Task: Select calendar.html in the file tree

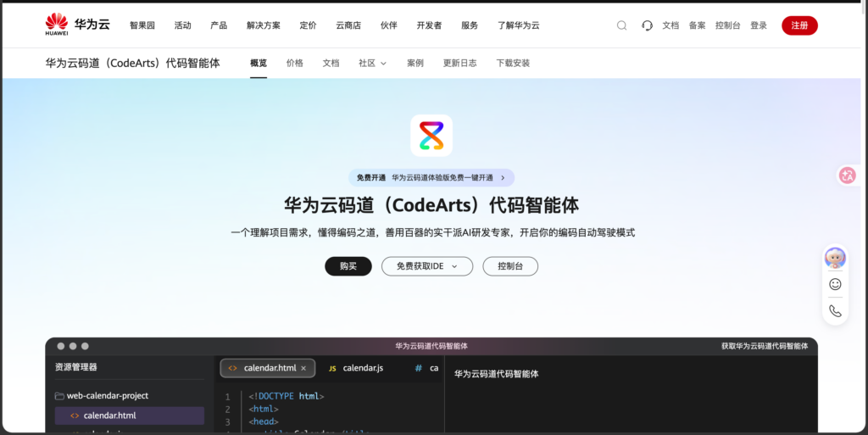Action: [x=130, y=415]
